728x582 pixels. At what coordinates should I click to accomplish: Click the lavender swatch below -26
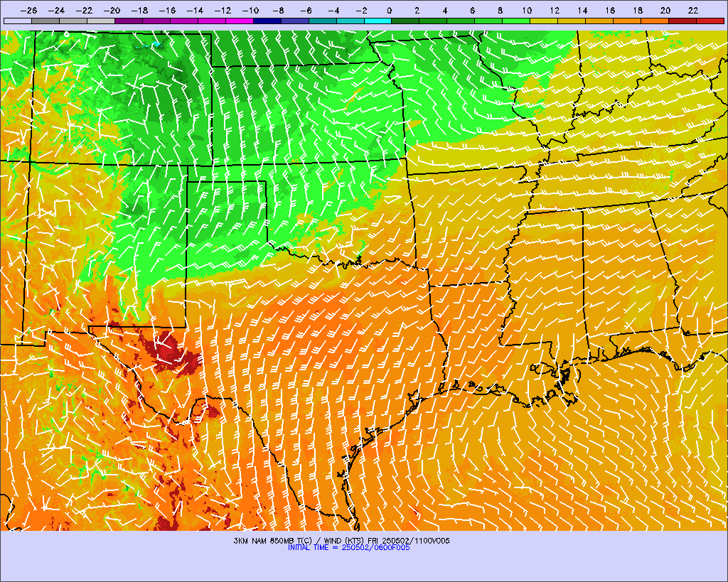coord(18,21)
